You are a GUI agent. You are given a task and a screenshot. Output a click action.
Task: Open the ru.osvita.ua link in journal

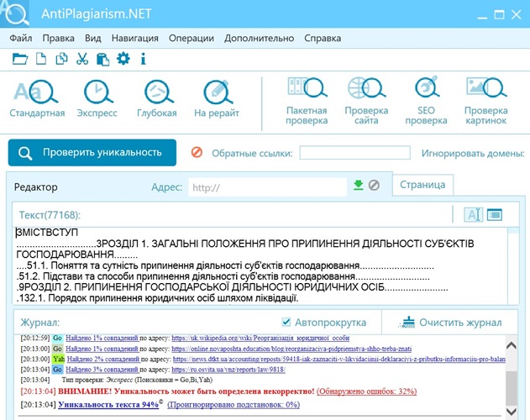point(228,370)
